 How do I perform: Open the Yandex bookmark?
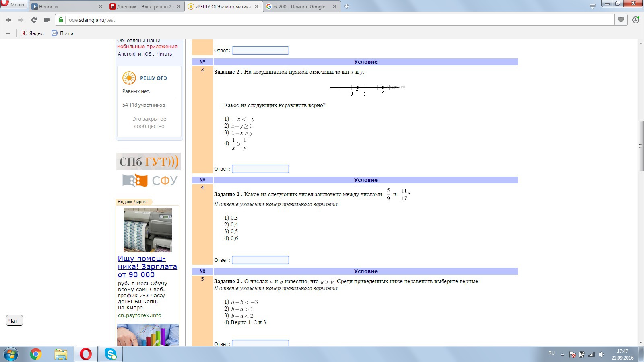(x=33, y=33)
